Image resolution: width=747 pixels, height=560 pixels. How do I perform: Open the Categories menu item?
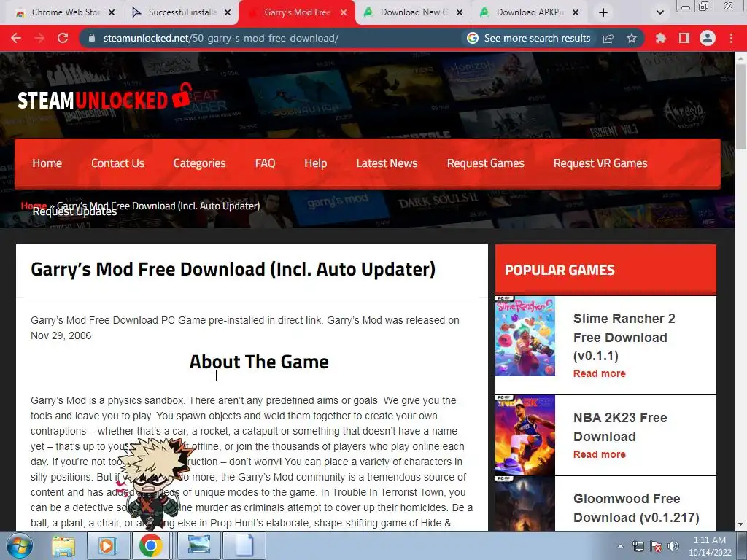(x=200, y=163)
